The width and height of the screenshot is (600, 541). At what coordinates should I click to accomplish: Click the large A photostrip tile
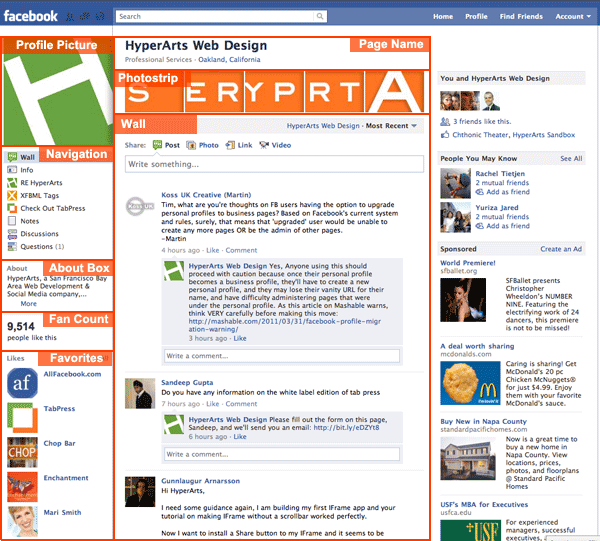(x=395, y=92)
